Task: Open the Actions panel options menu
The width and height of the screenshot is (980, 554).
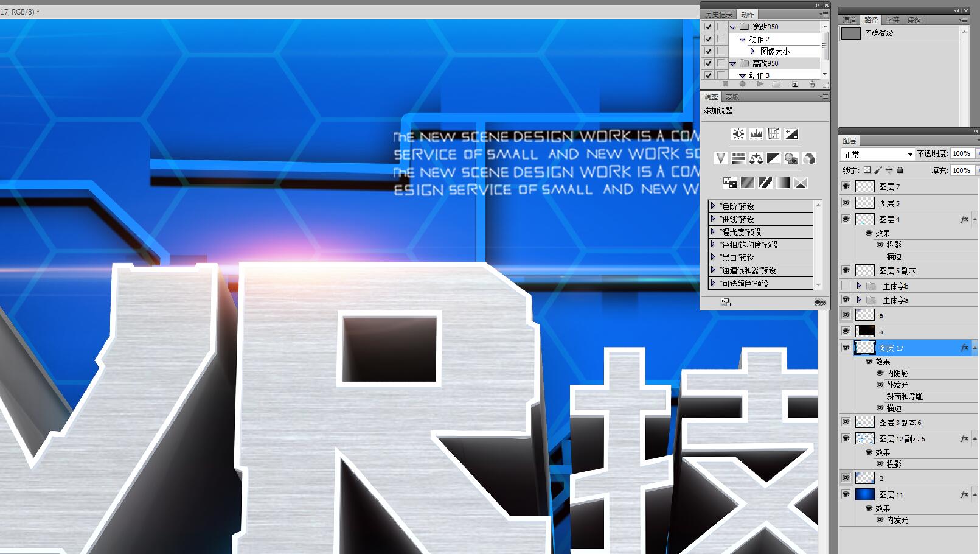Action: 824,14
